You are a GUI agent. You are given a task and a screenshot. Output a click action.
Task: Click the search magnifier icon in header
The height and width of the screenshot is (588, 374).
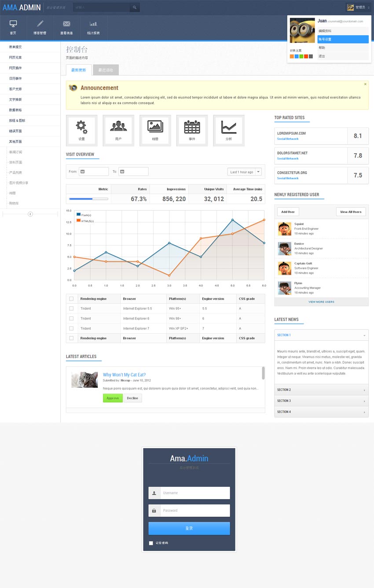pyautogui.click(x=135, y=7)
